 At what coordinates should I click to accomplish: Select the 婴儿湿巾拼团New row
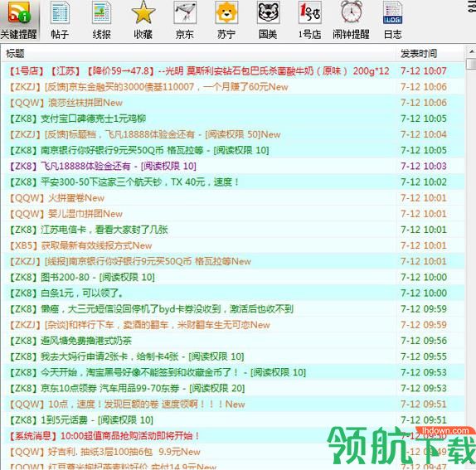(x=233, y=214)
